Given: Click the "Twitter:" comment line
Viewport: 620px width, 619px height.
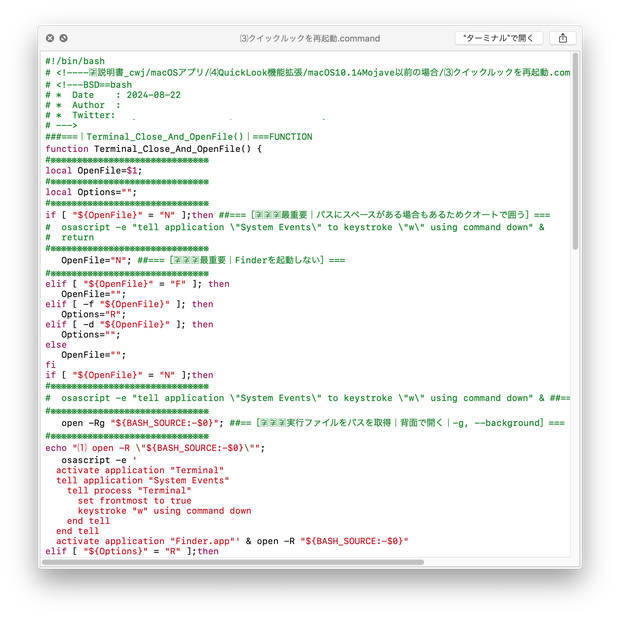Looking at the screenshot, I should pyautogui.click(x=80, y=115).
